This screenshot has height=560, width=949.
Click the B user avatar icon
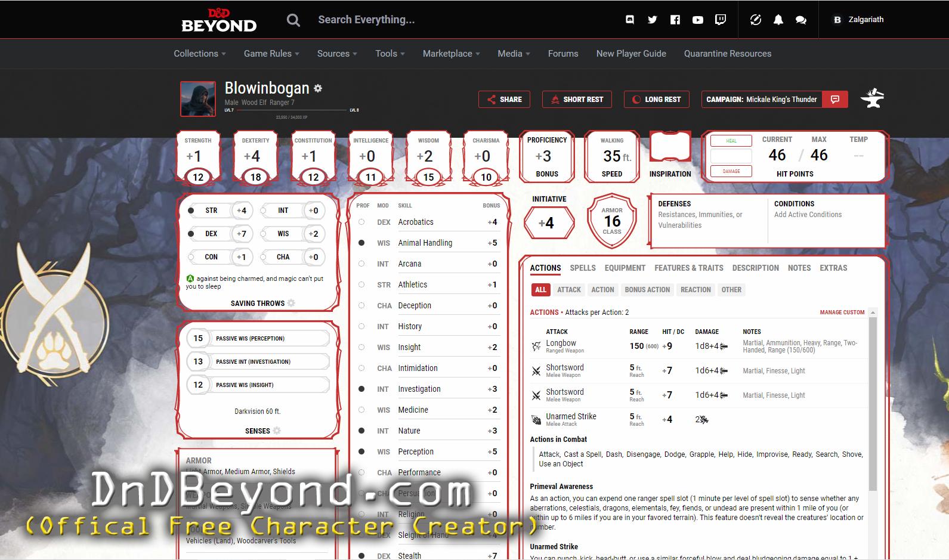point(837,20)
